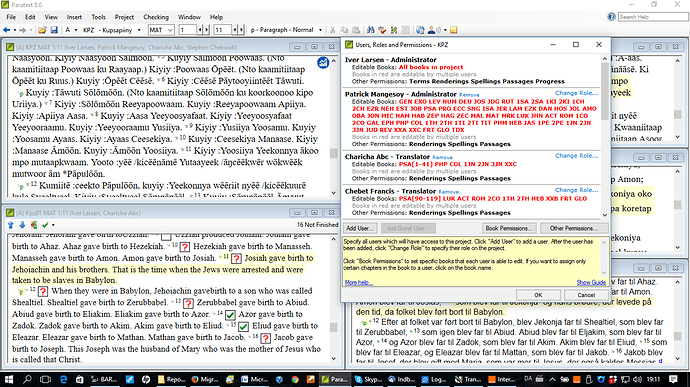The width and height of the screenshot is (690, 387).
Task: Click the Back navigation arrow in toolbar
Action: point(7,30)
